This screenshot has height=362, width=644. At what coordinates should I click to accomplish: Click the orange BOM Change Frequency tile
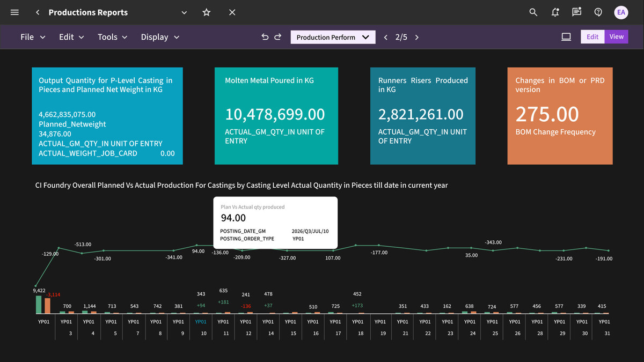click(x=560, y=116)
